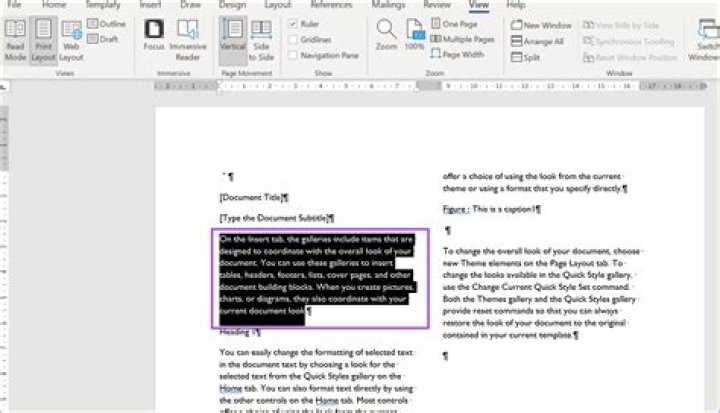Click Synchronous Scrolling
The image size is (720, 413).
pyautogui.click(x=629, y=41)
